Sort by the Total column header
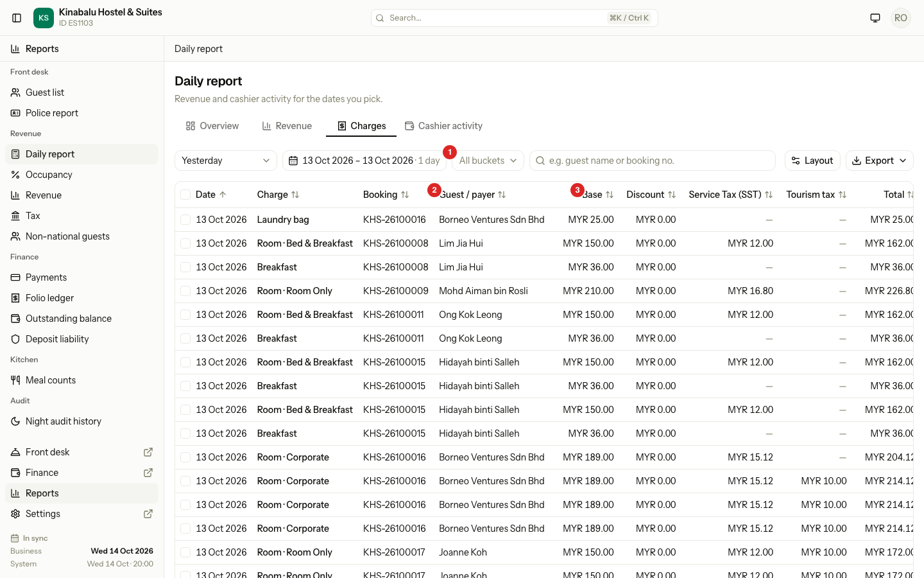Screen dimensions: 924x578 [x=897, y=195]
